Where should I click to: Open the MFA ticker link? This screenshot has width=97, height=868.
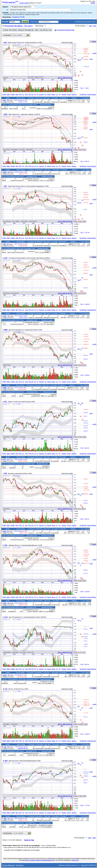(6, 761)
